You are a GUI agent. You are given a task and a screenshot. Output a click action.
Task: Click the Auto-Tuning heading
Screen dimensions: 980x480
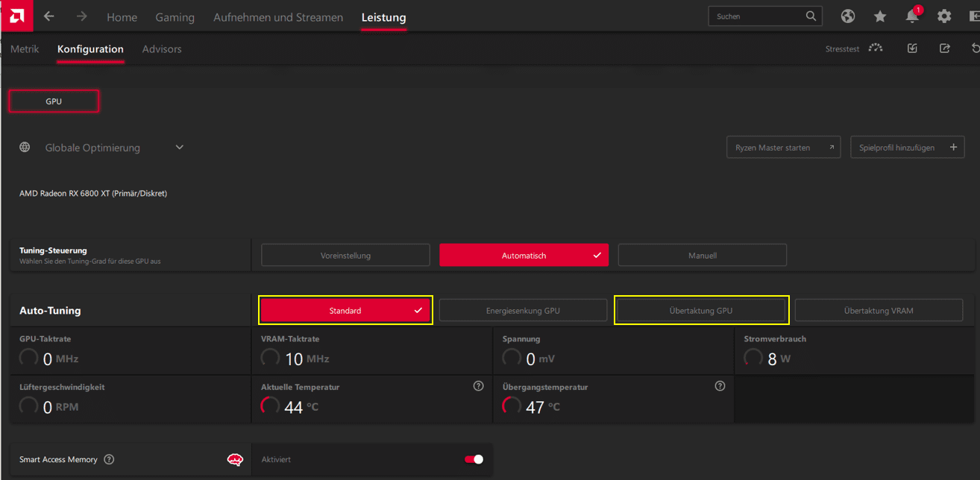click(50, 310)
